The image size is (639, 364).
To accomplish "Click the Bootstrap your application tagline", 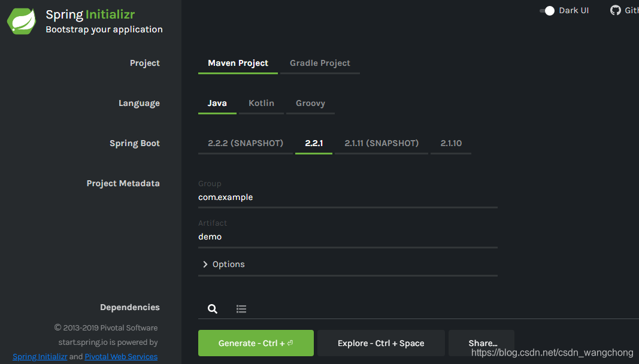I will click(104, 29).
